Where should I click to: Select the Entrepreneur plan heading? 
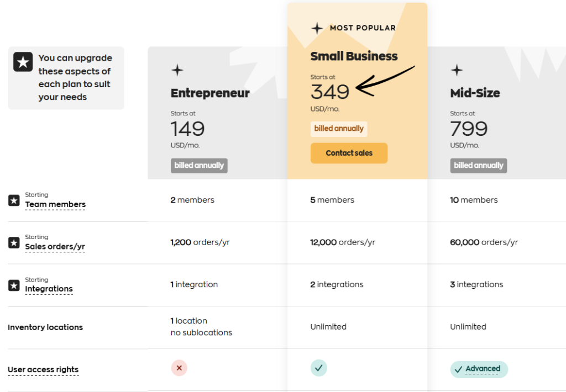coord(210,93)
